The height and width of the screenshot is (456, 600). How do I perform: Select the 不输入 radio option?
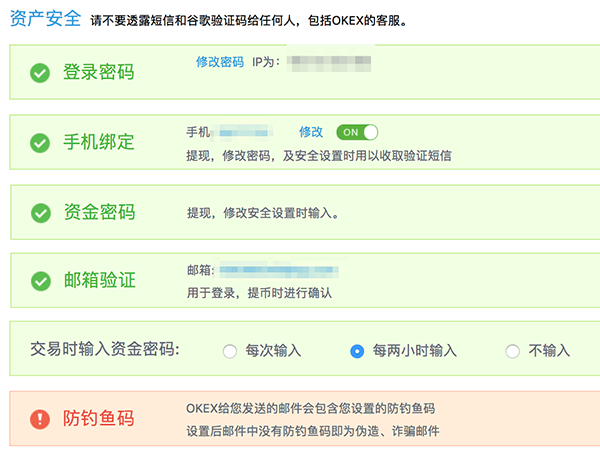click(512, 351)
